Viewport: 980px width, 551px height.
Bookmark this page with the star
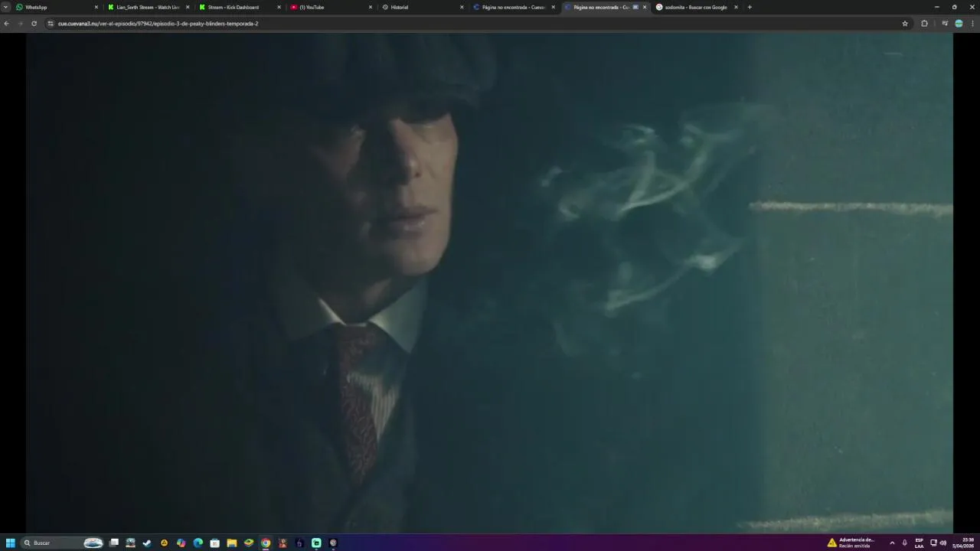coord(905,24)
